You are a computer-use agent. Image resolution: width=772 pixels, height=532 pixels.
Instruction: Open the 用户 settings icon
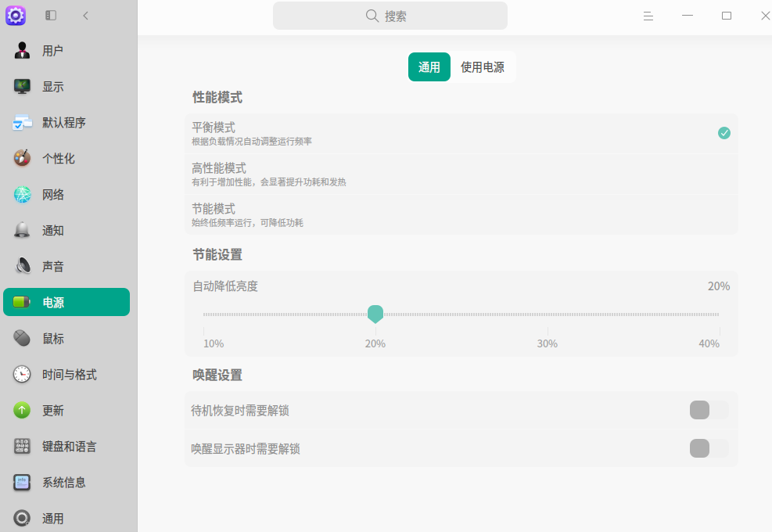[x=22, y=51]
